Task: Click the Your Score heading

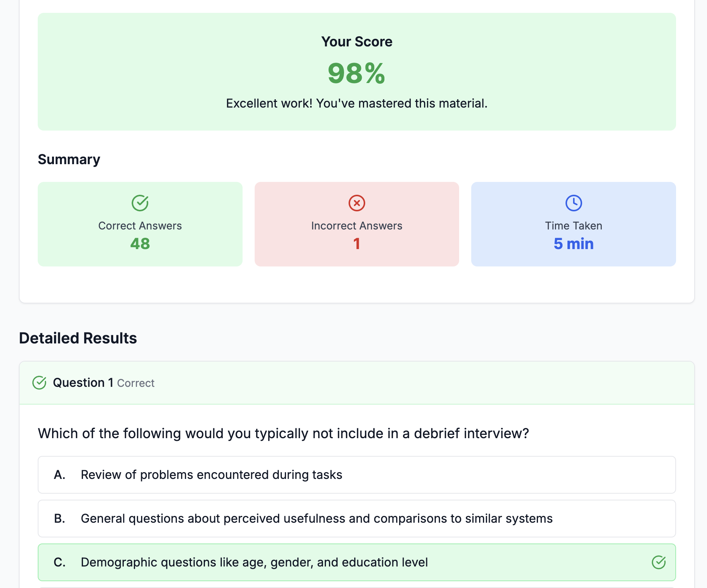Action: [x=357, y=42]
